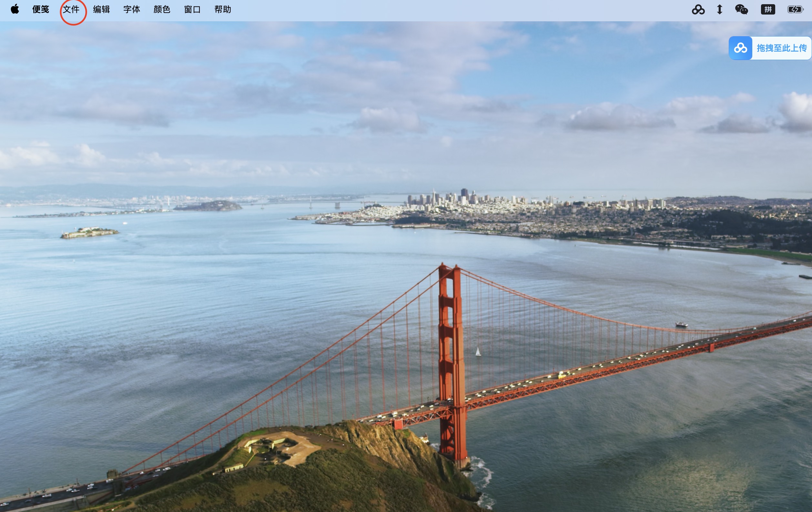
Task: Open the 帮助 menu
Action: tap(223, 9)
